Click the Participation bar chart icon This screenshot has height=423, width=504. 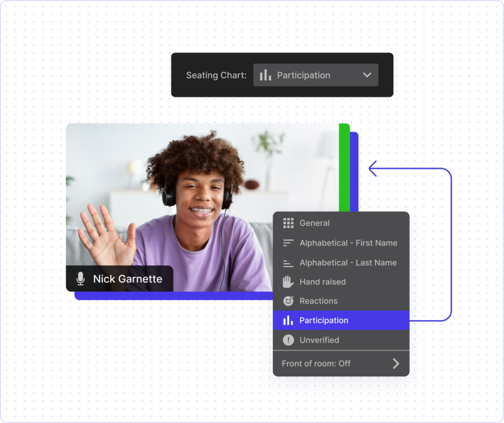pos(288,320)
